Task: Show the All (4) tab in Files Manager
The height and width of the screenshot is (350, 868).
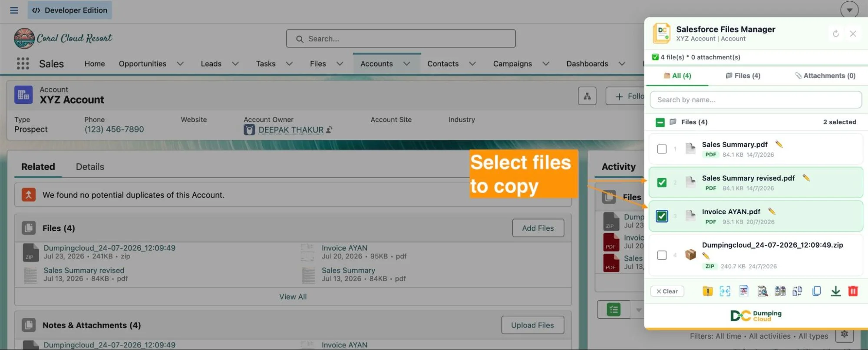Action: point(677,76)
